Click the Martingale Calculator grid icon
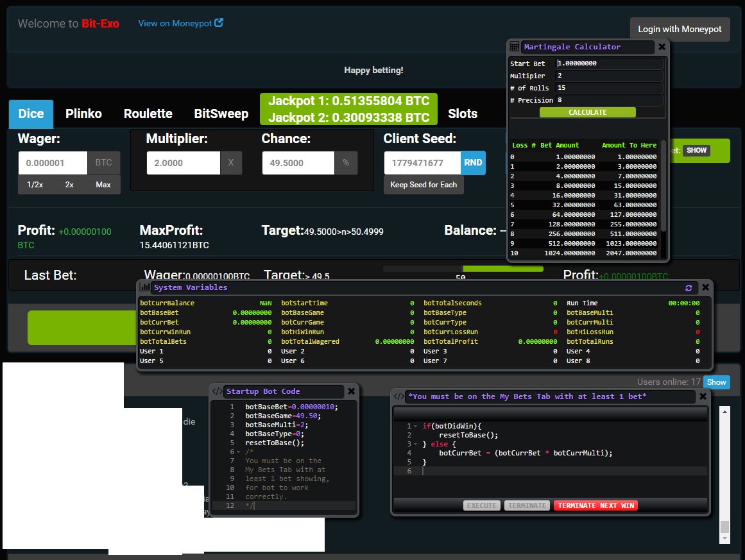 (514, 47)
